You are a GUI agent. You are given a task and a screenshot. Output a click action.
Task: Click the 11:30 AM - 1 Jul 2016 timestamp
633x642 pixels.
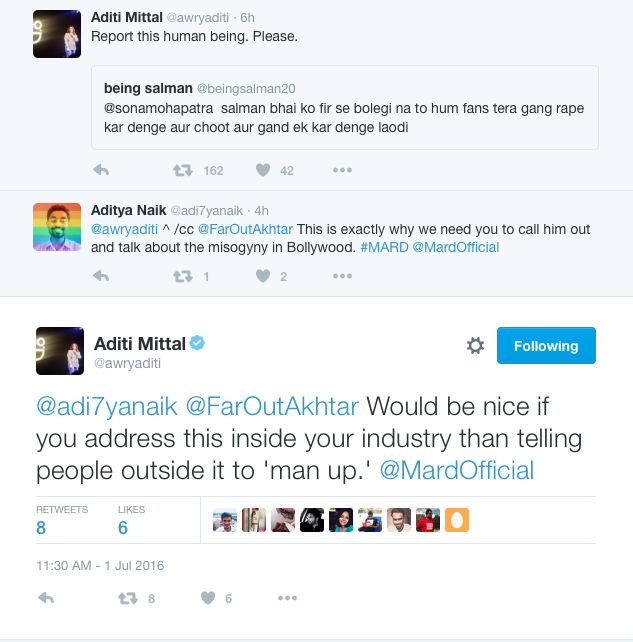(100, 565)
